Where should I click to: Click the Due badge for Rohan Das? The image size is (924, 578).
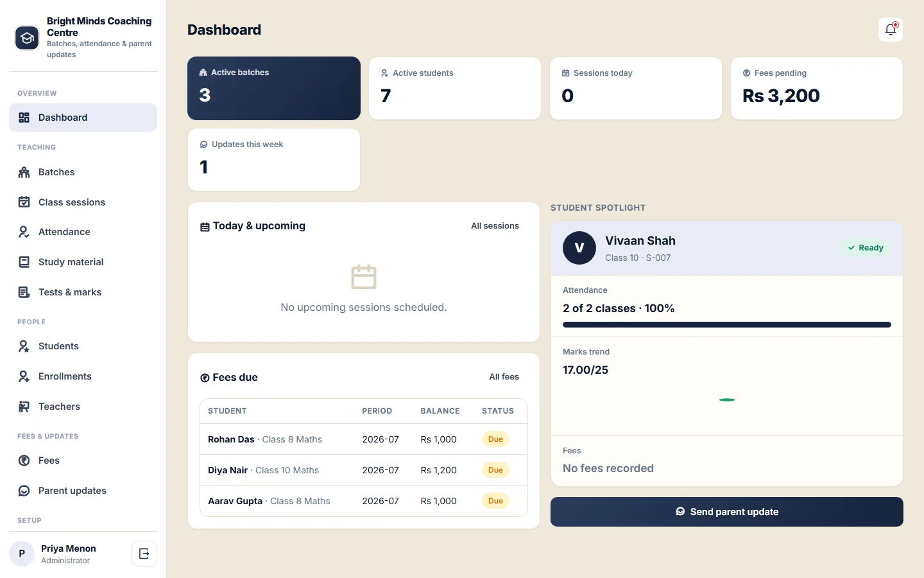coord(495,439)
